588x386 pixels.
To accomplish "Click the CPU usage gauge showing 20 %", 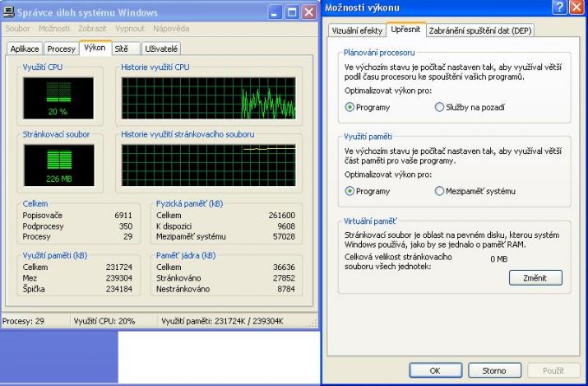I will (x=58, y=98).
